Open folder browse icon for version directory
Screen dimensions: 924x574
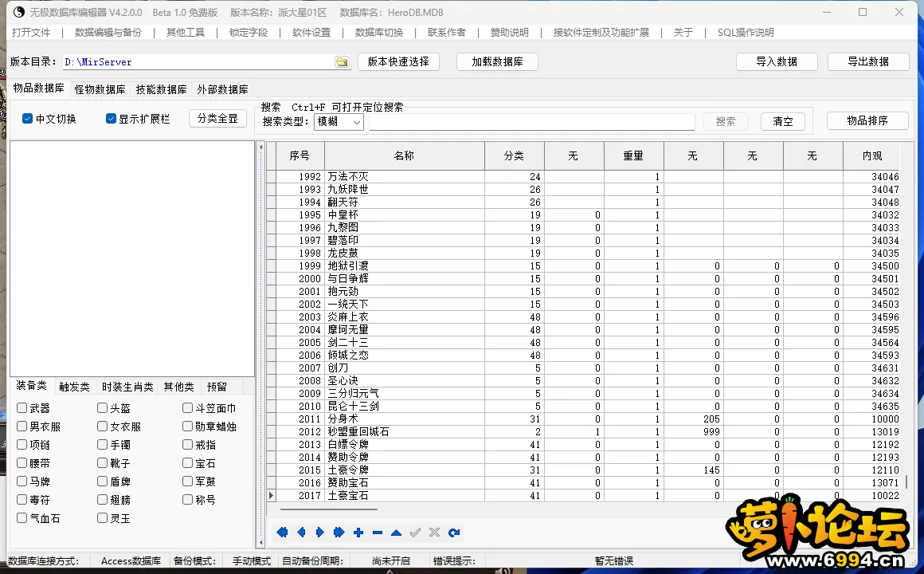click(x=342, y=62)
